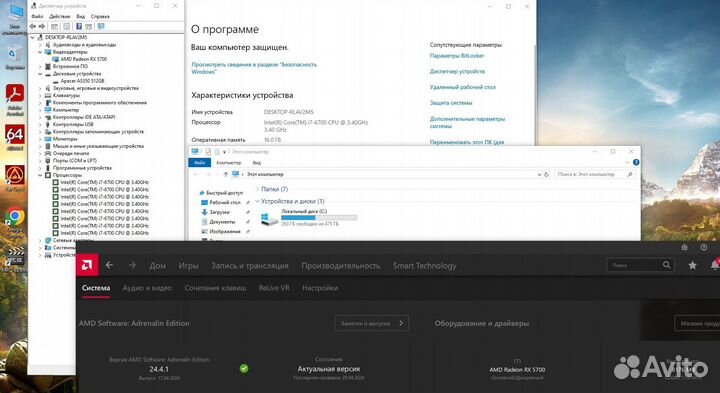Click the AMD search magnifier icon
720x393 pixels.
coord(666,265)
